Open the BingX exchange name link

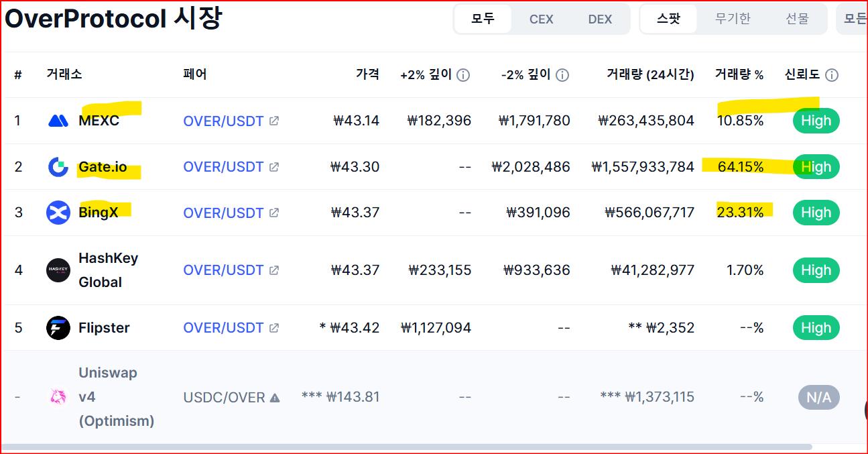(99, 213)
